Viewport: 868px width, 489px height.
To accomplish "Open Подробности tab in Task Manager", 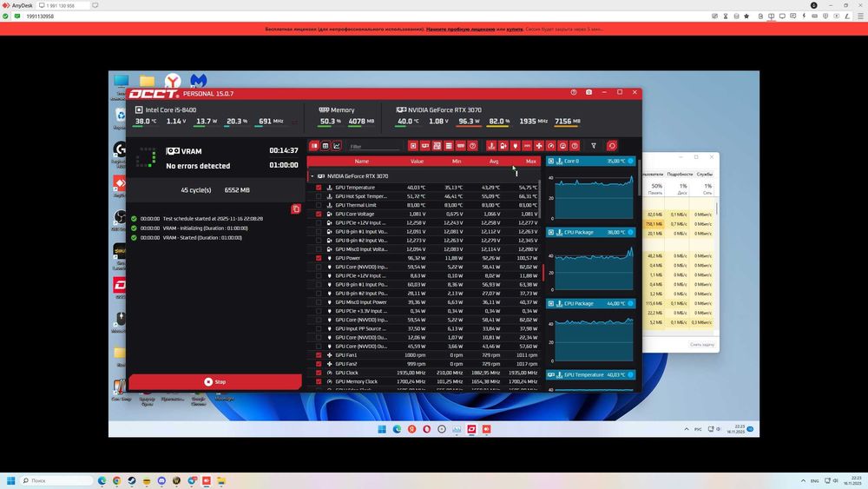I will click(680, 174).
